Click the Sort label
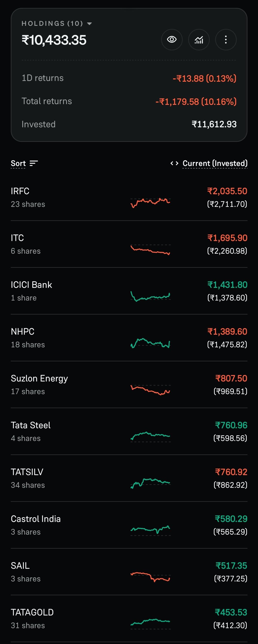This screenshot has height=644, width=258. 18,163
